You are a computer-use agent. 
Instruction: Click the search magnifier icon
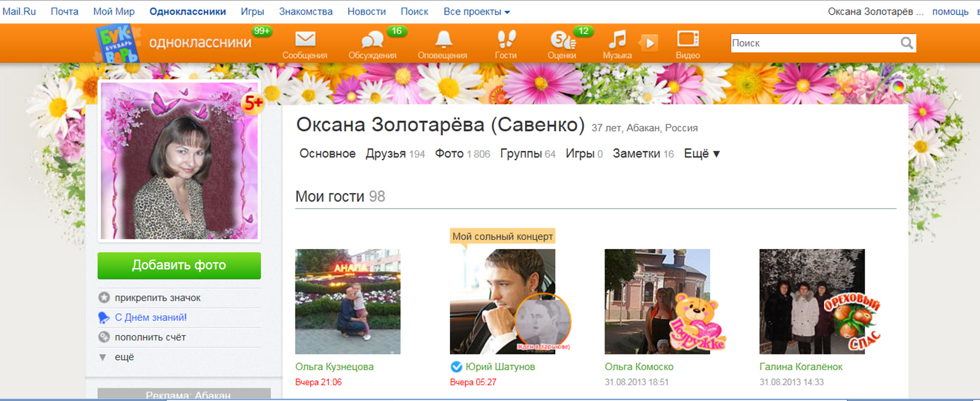coord(907,44)
